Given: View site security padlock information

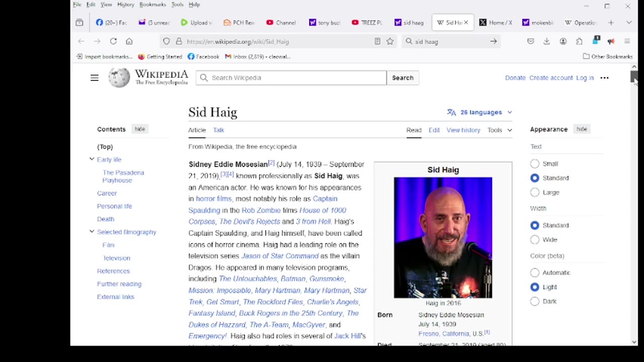Looking at the screenshot, I should 179,42.
